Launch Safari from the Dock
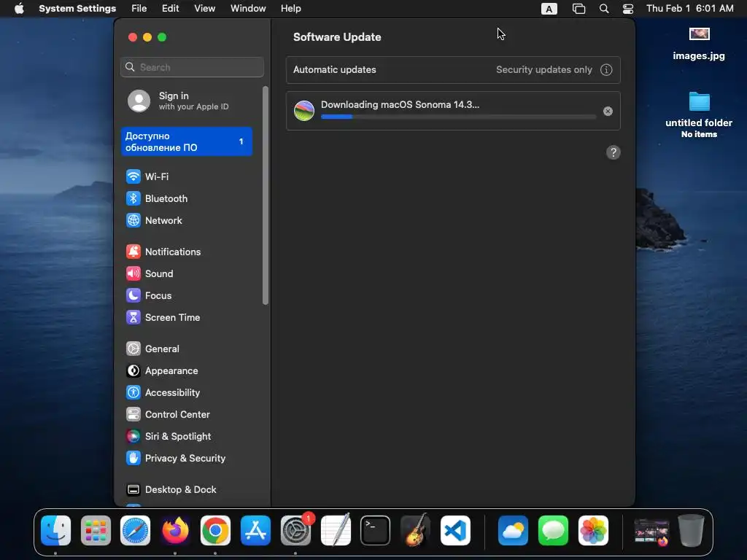Screen dimensions: 747x560 click(135, 531)
